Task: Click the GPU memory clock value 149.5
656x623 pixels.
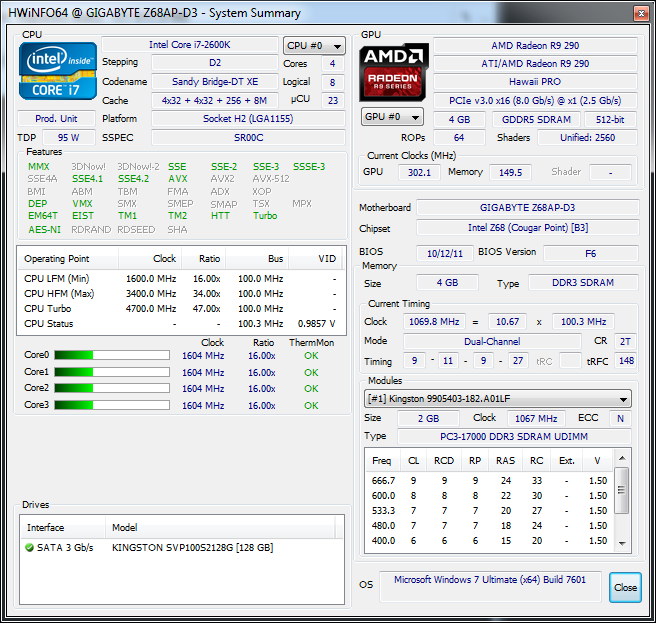Action: [510, 172]
